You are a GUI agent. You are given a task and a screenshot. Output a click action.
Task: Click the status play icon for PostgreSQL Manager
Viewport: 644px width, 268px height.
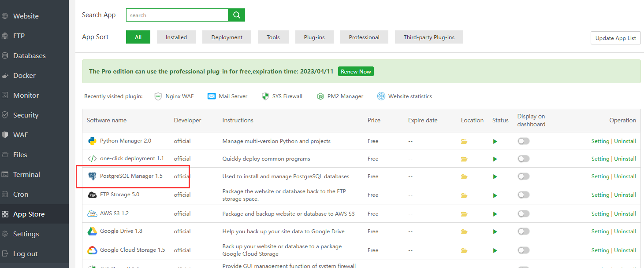(495, 177)
